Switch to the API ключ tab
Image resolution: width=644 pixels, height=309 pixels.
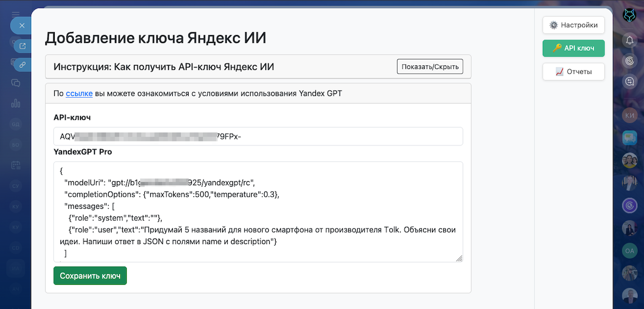tap(573, 48)
